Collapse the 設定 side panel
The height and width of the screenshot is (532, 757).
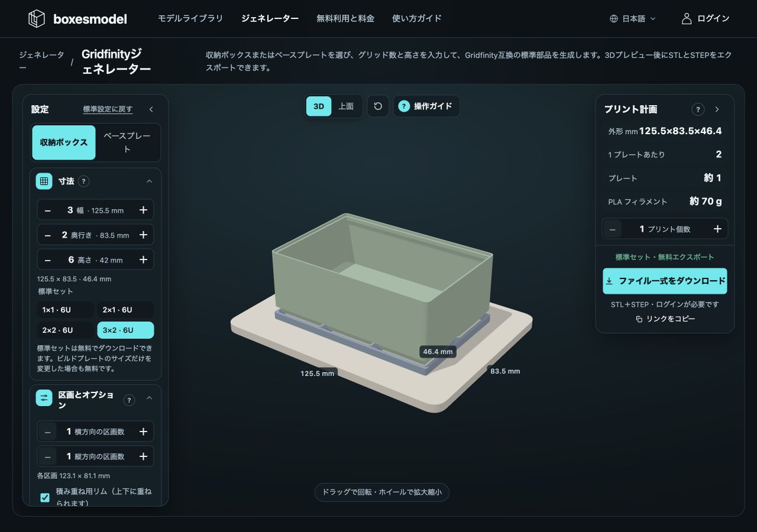coord(151,109)
